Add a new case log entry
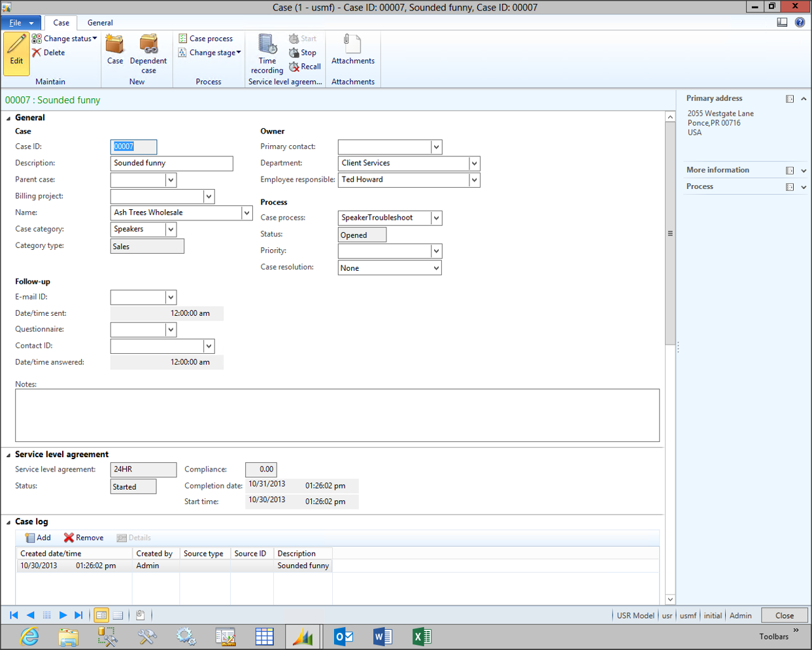The image size is (812, 650). click(38, 538)
